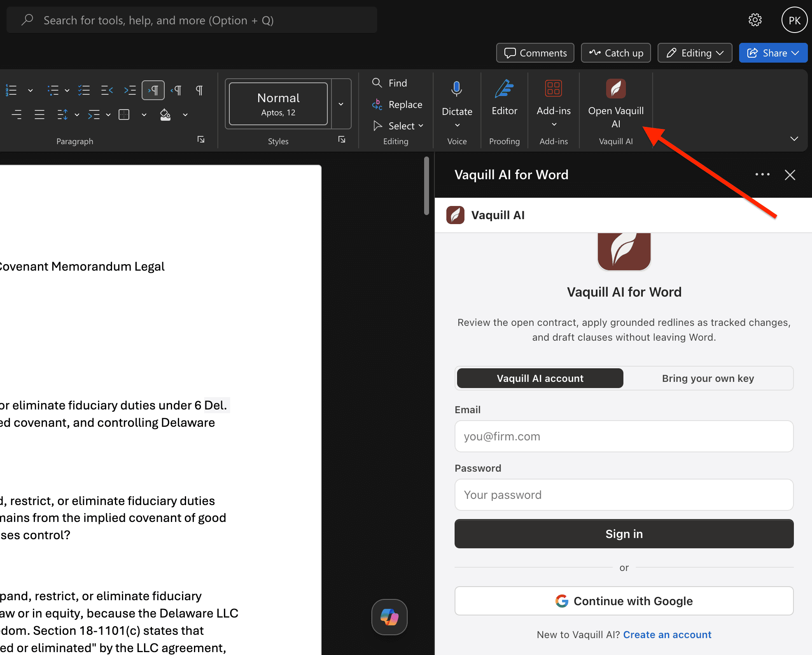The height and width of the screenshot is (655, 812).
Task: Open Vaquill pane more options menu
Action: click(x=762, y=175)
